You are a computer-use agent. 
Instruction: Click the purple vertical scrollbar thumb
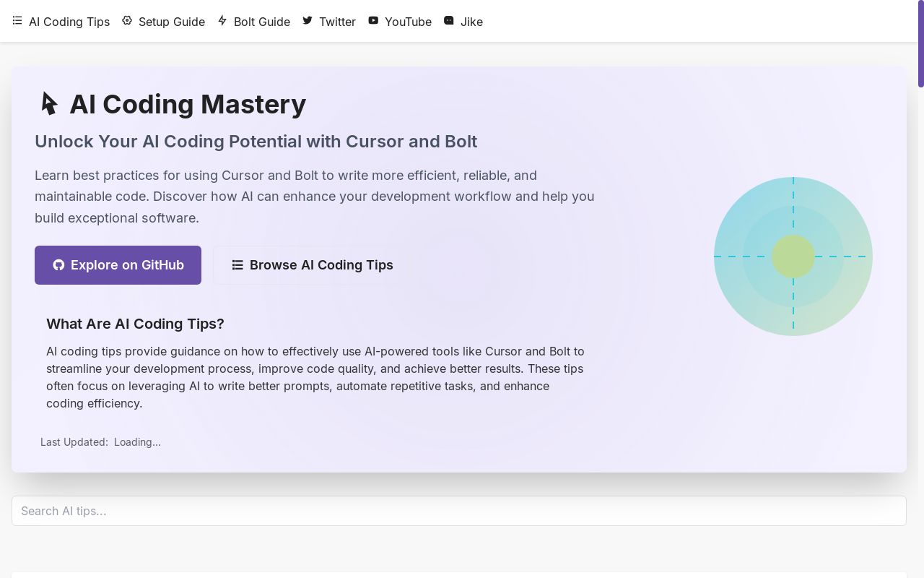tap(920, 45)
